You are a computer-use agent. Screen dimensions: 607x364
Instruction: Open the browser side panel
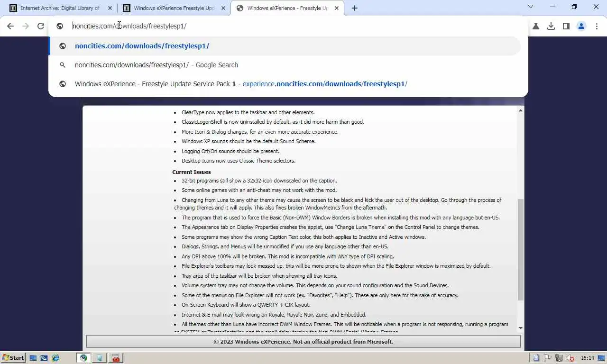[x=566, y=26]
